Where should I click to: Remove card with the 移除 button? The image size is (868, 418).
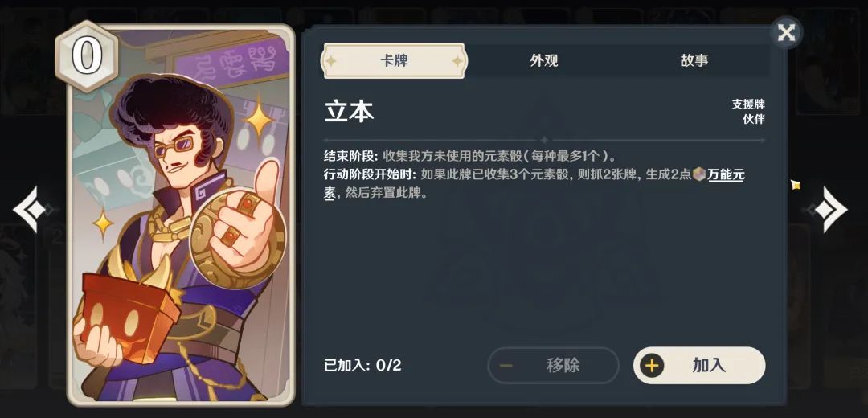(553, 366)
